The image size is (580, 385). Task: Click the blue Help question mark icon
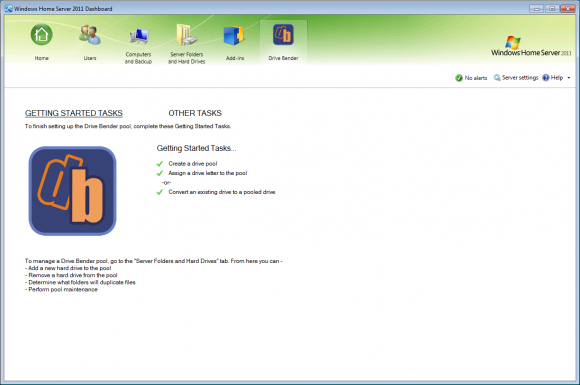click(x=546, y=77)
